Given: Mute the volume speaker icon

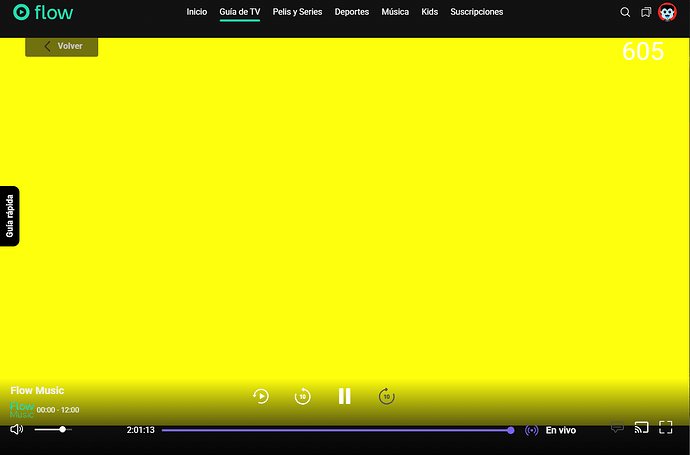Looking at the screenshot, I should [16, 429].
